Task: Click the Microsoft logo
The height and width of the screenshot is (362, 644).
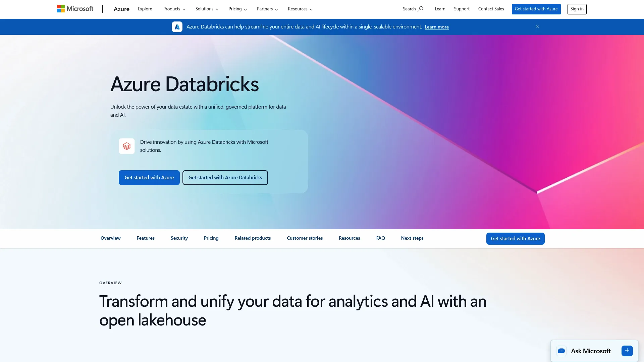Action: click(75, 9)
